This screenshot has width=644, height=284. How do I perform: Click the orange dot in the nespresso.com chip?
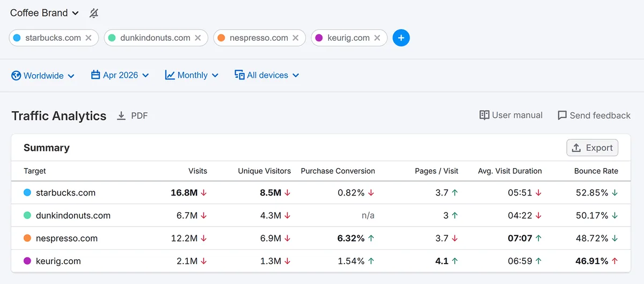coord(221,38)
